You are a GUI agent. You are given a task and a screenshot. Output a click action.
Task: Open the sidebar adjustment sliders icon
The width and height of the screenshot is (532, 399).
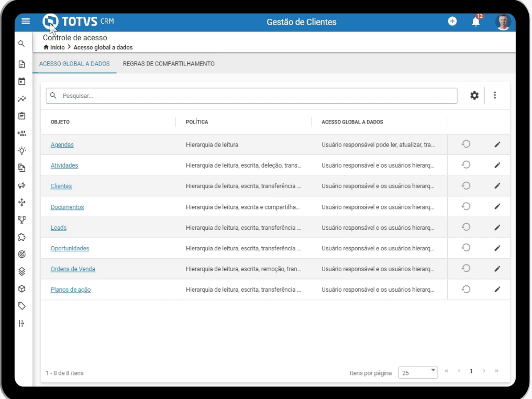21,324
